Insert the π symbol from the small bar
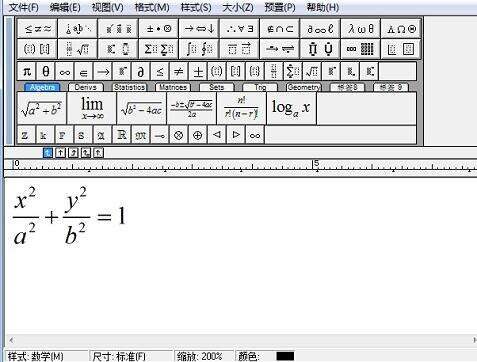Image resolution: width=477 pixels, height=362 pixels. [x=26, y=71]
